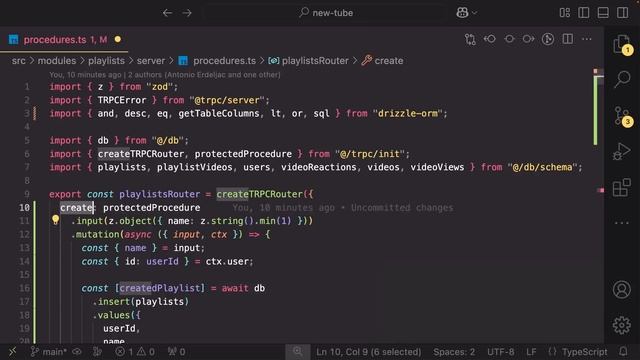
Task: Open Run and Debug in the activity bar
Action: click(x=622, y=151)
